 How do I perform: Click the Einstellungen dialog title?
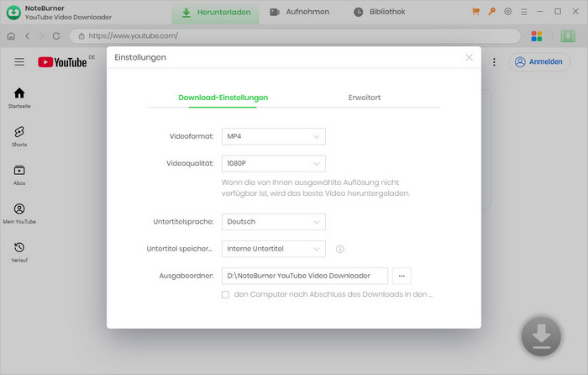coord(140,57)
